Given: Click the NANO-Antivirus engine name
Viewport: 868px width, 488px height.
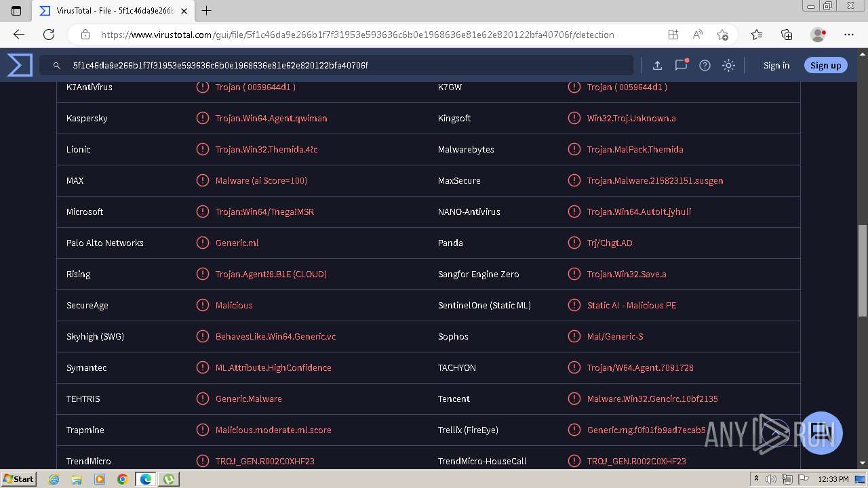Looking at the screenshot, I should [x=469, y=211].
